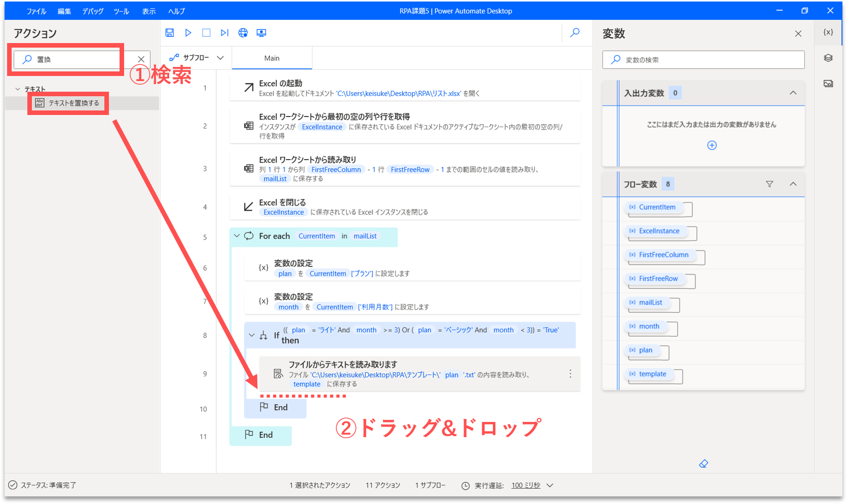
Task: Filter the flow variables list
Action: (769, 184)
